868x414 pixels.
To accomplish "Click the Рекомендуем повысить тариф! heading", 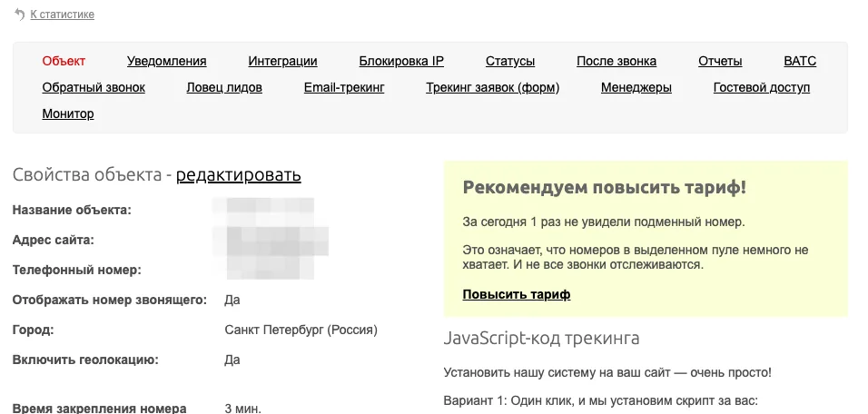I will tap(605, 188).
